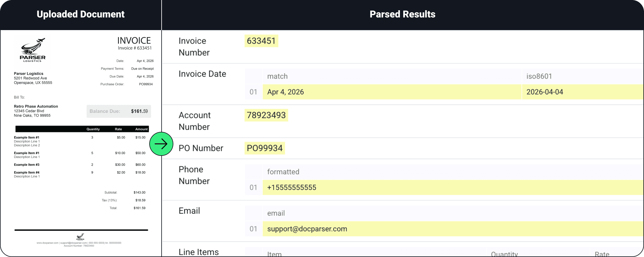The width and height of the screenshot is (644, 257).
Task: Click the "formatted" column header under Phone Number
Action: [x=283, y=172]
